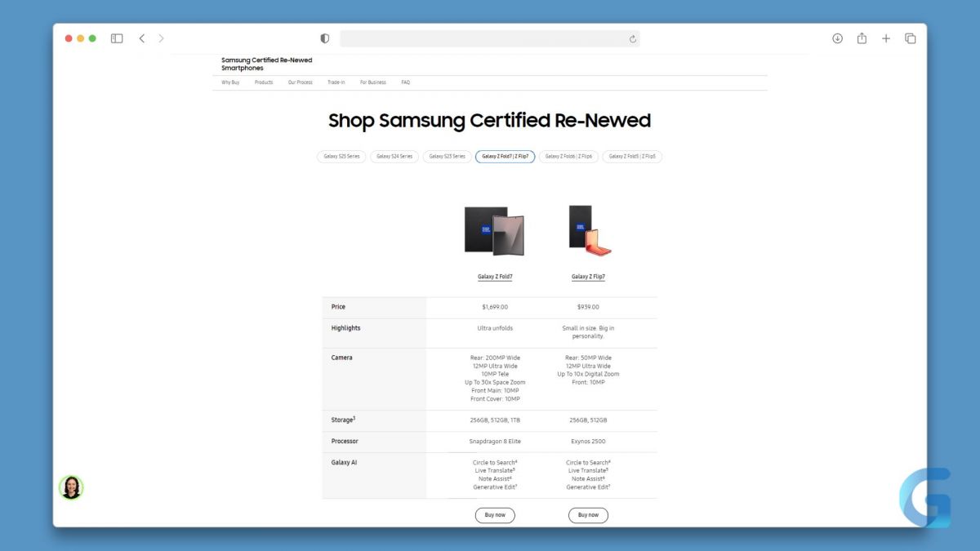Click the privacy shield icon
The image size is (980, 551).
coord(325,38)
